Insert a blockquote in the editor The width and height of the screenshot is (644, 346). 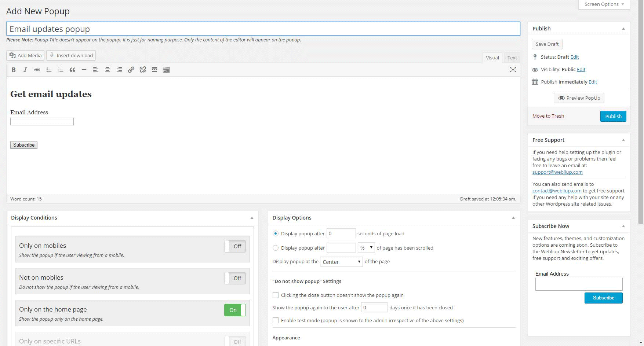point(72,70)
